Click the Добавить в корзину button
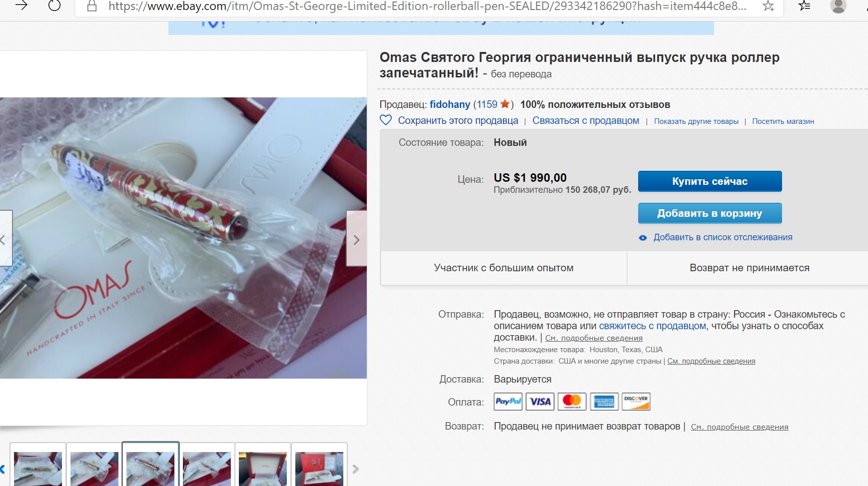This screenshot has height=486, width=868. 710,213
